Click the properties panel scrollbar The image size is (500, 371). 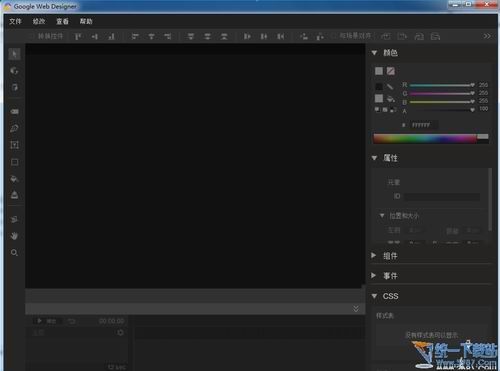490,199
